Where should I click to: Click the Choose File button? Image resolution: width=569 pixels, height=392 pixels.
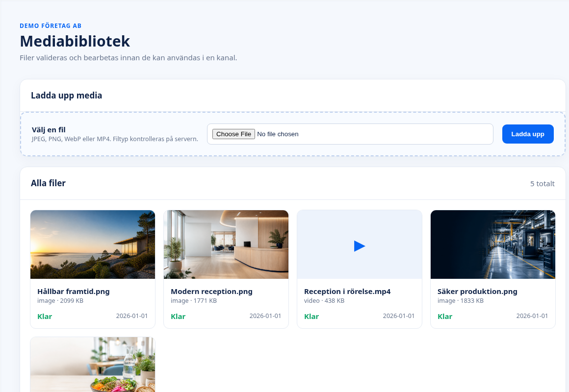pos(233,134)
